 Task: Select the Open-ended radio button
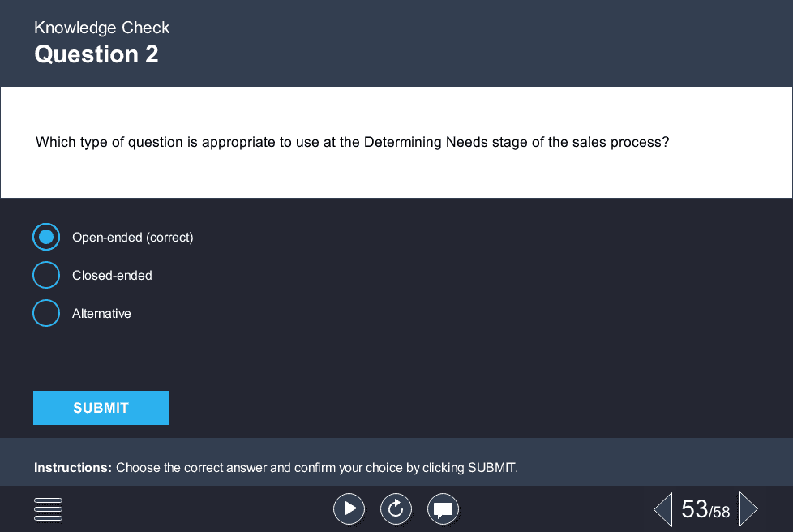(x=46, y=237)
